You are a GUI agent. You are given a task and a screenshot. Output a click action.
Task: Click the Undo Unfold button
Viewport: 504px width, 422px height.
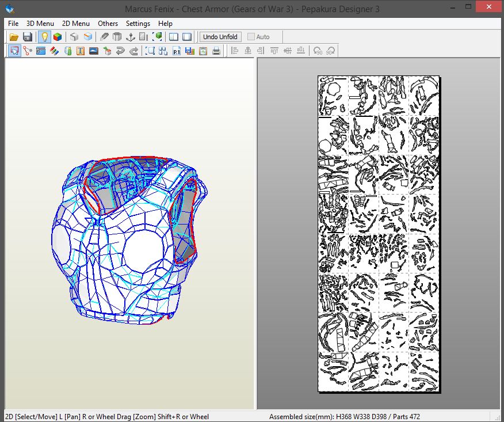click(x=220, y=37)
